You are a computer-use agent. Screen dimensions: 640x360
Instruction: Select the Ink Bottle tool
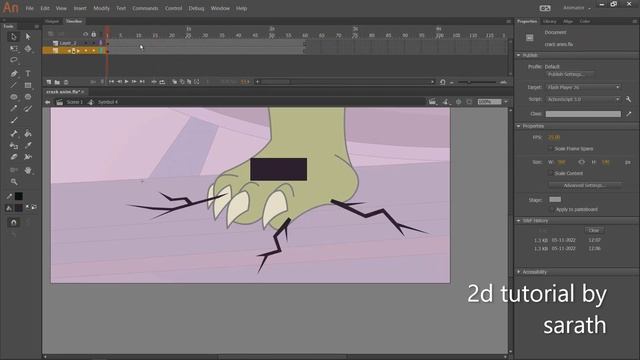(x=14, y=145)
